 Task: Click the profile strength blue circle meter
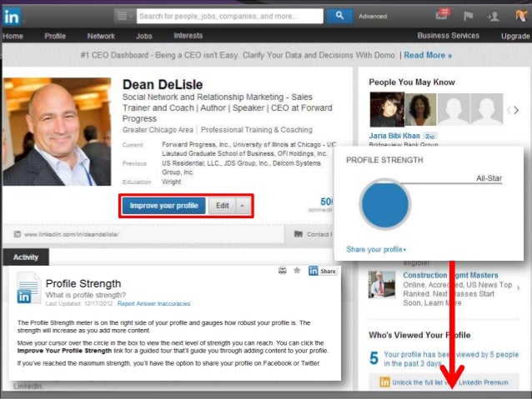[x=385, y=204]
